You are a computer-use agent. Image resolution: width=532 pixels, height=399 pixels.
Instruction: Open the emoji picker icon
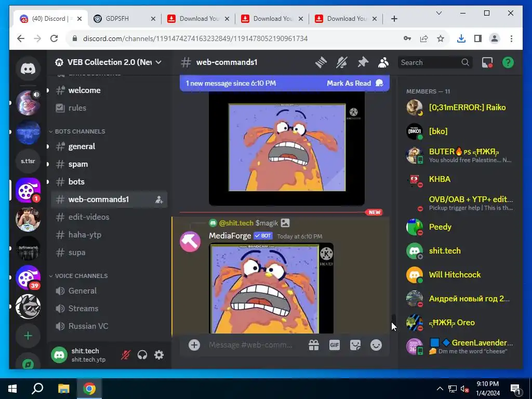(376, 345)
